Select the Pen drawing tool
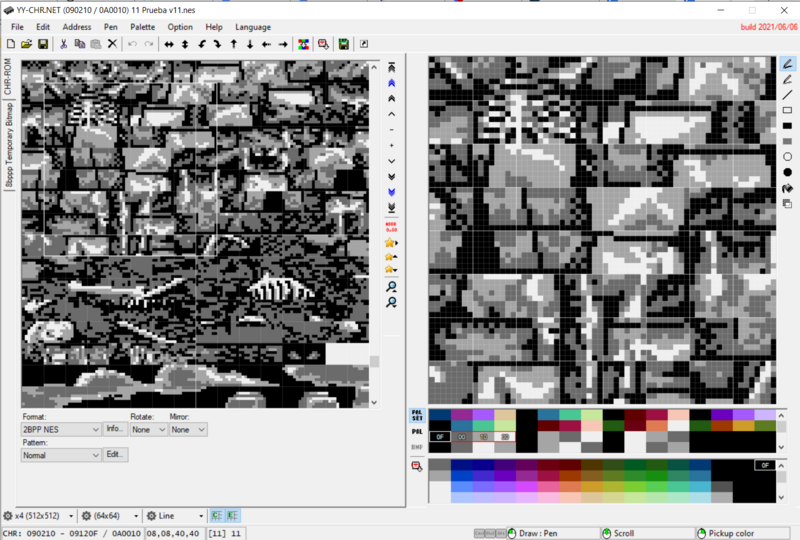 787,64
